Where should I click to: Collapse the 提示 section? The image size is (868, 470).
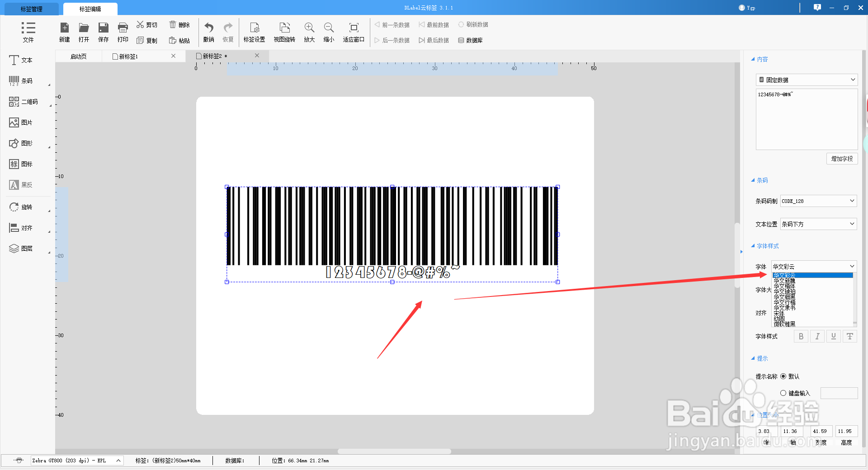point(759,358)
